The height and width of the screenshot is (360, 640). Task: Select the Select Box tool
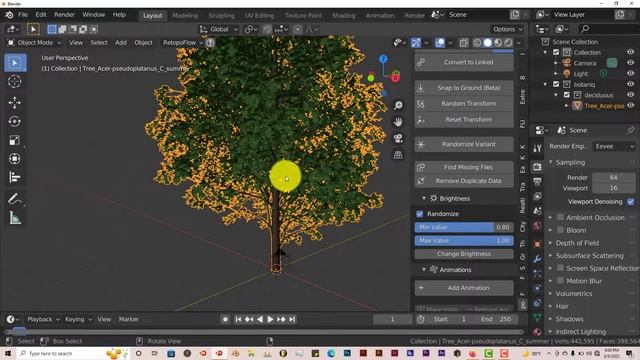click(15, 62)
